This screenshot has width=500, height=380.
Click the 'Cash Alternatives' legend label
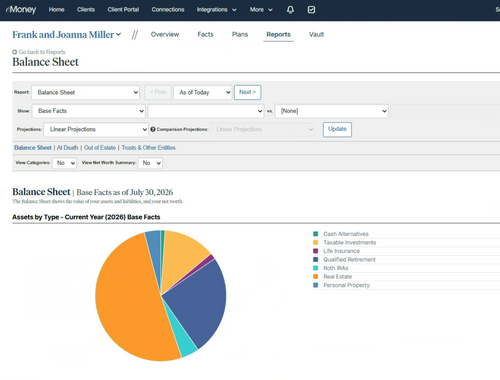pyautogui.click(x=346, y=234)
